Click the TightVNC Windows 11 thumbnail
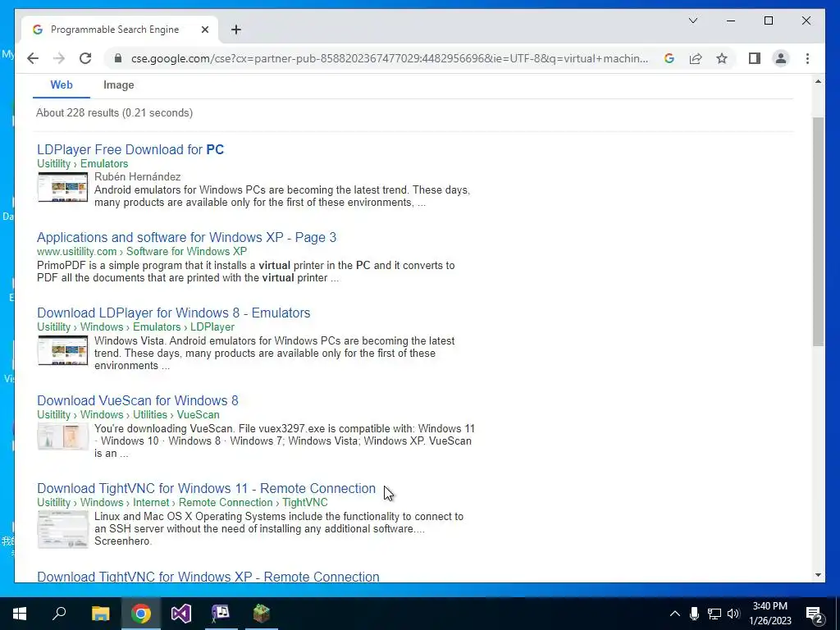840x630 pixels. click(62, 529)
